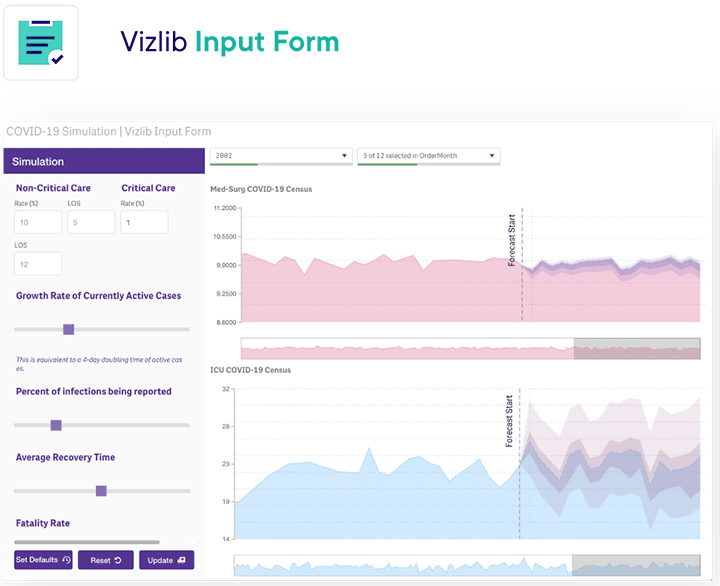720x586 pixels.
Task: Click the Reset button
Action: [x=106, y=560]
